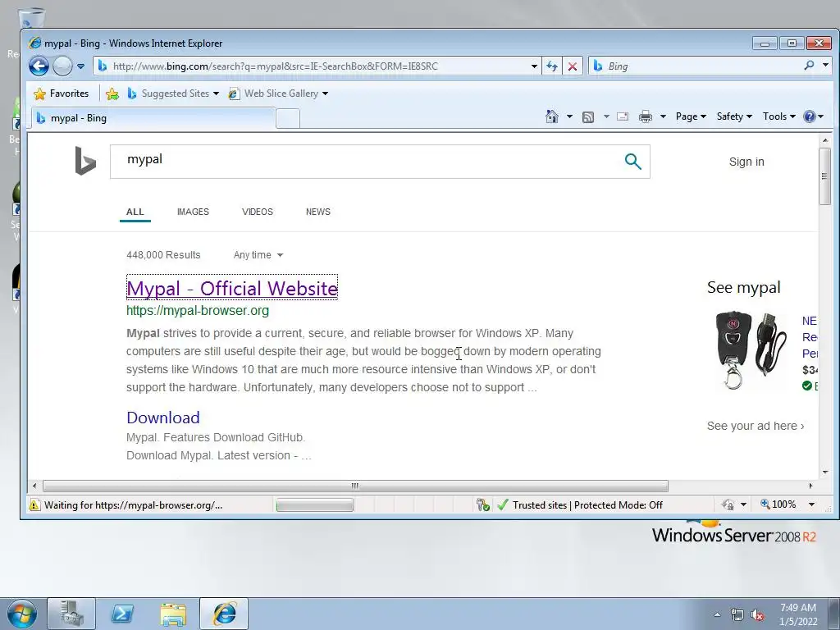
Task: Open Suggested Sites in favorites bar
Action: (x=172, y=94)
